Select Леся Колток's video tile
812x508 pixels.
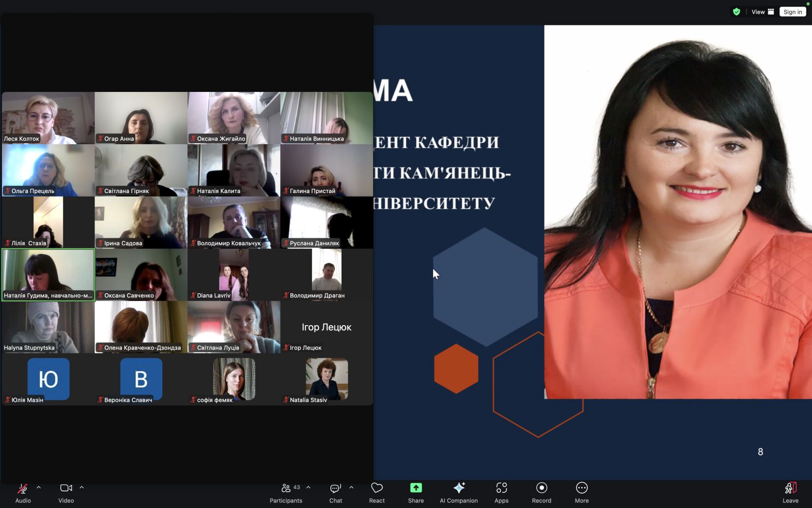coord(48,118)
